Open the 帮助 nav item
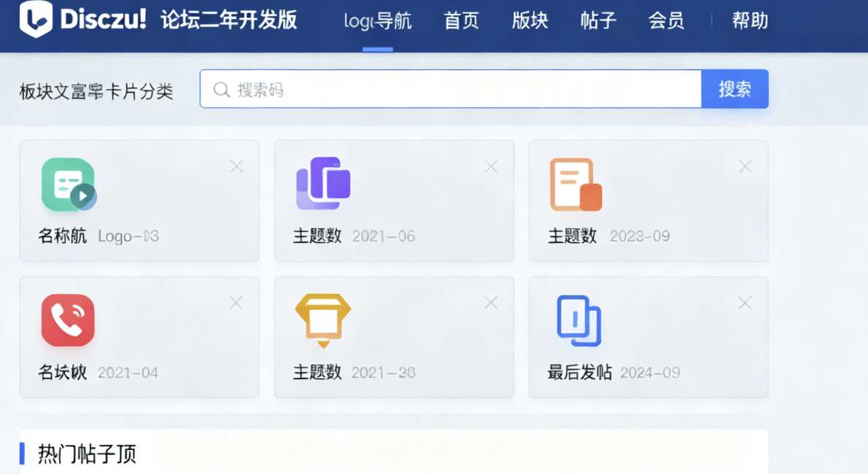This screenshot has width=868, height=474. point(750,21)
